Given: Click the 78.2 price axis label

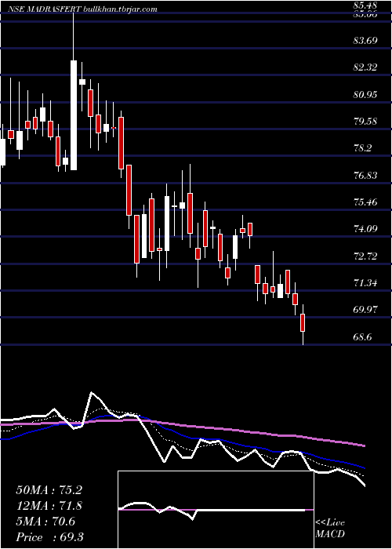Looking at the screenshot, I should pyautogui.click(x=362, y=148).
